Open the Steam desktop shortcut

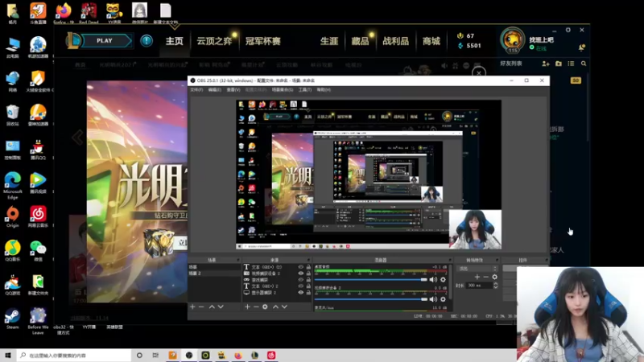12,319
